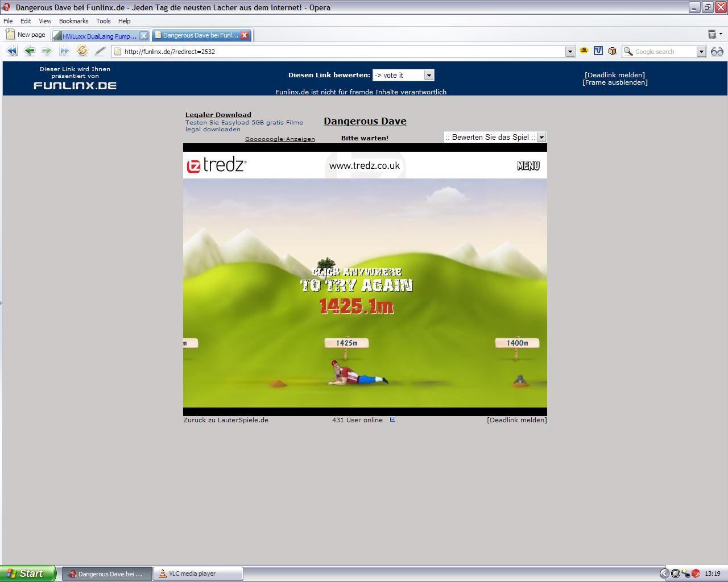
Task: Close the Dangerous Dave tab
Action: pos(245,35)
